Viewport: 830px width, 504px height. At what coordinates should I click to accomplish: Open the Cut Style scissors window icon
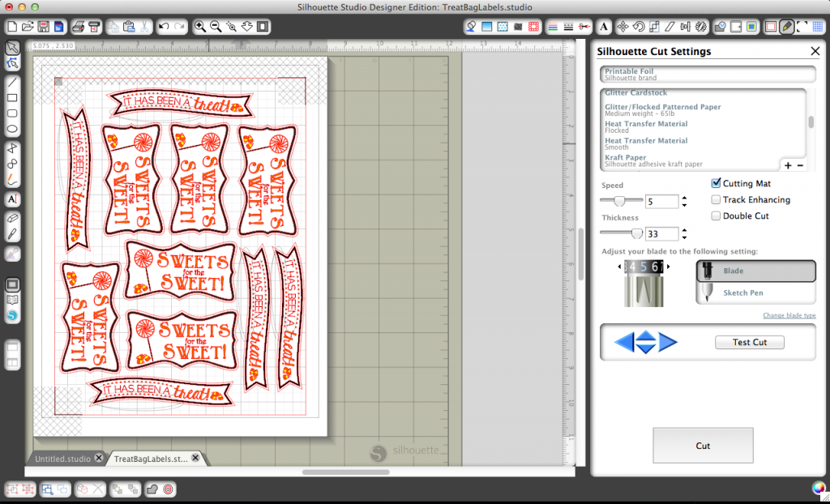coord(584,27)
